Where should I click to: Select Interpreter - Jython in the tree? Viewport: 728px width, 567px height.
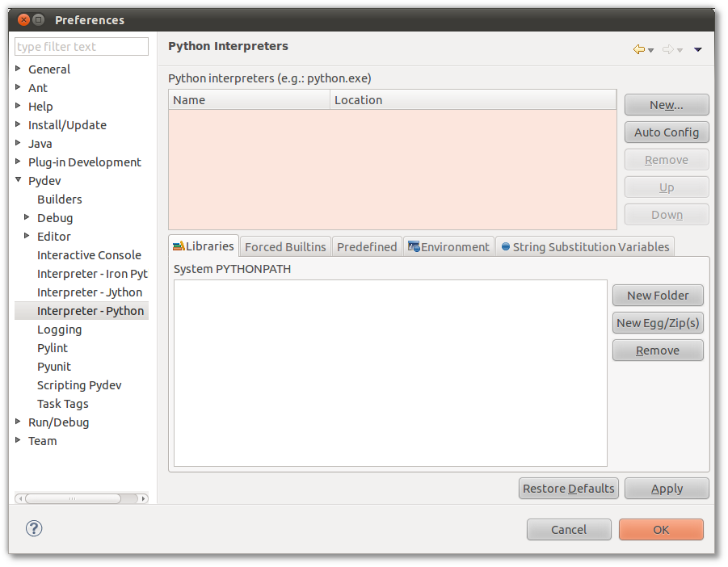89,292
